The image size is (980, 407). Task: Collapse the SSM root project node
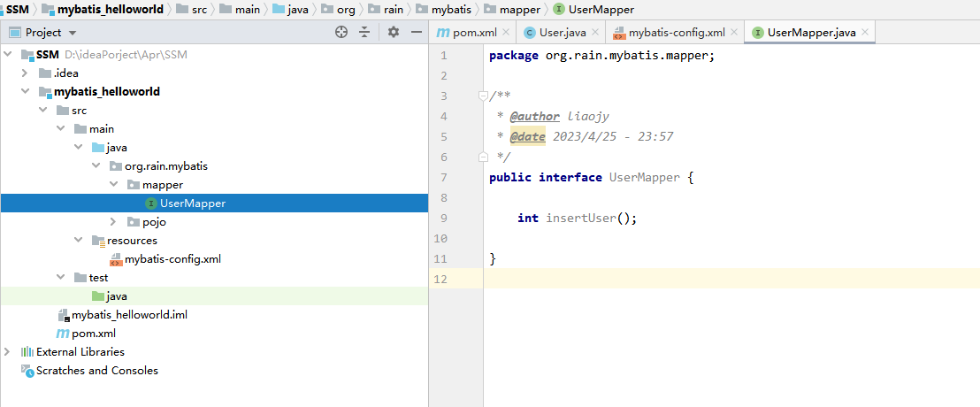point(7,54)
